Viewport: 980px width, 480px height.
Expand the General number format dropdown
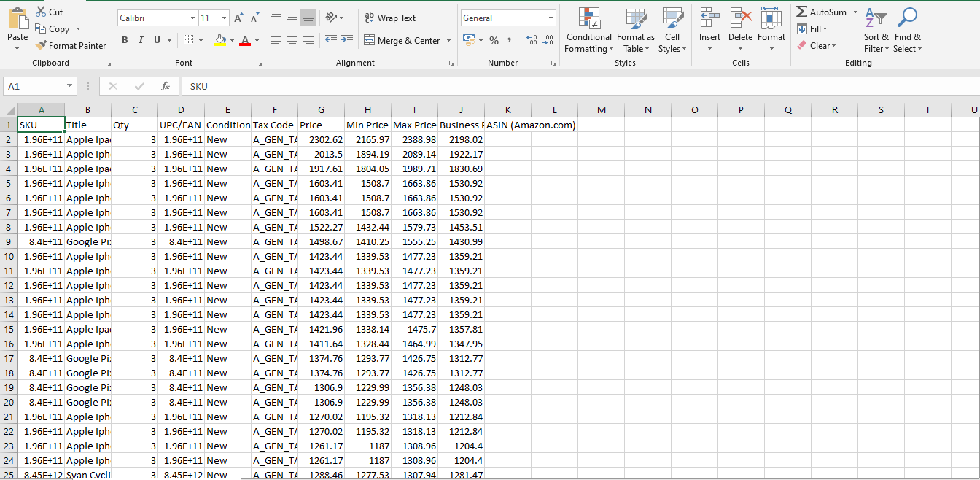[551, 18]
